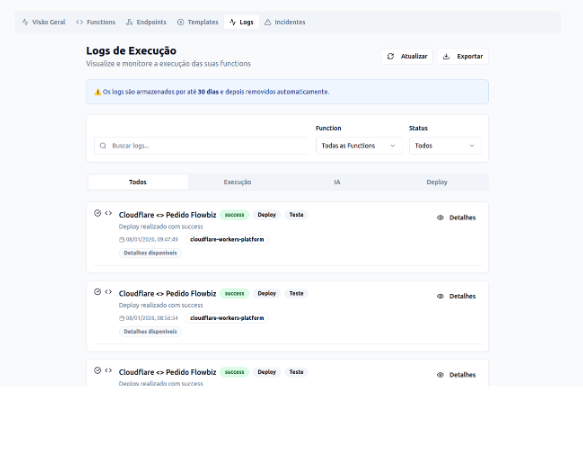Click the code brackets icon on first log entry

tap(108, 213)
